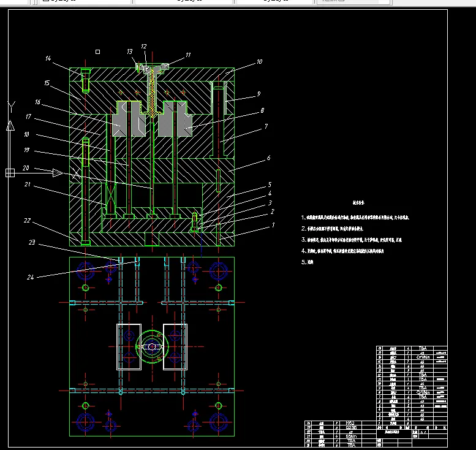Click part balloon number 13
Viewport: 476px width, 450px height.
pos(130,51)
